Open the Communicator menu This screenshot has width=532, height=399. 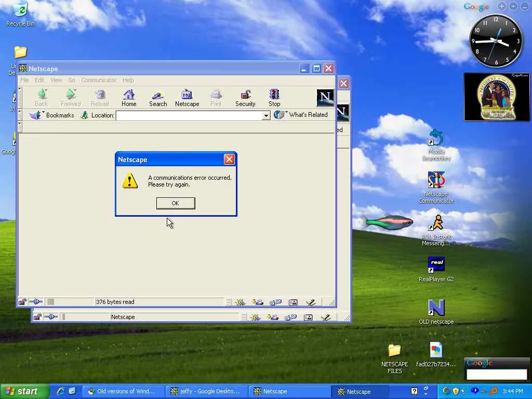[x=98, y=80]
